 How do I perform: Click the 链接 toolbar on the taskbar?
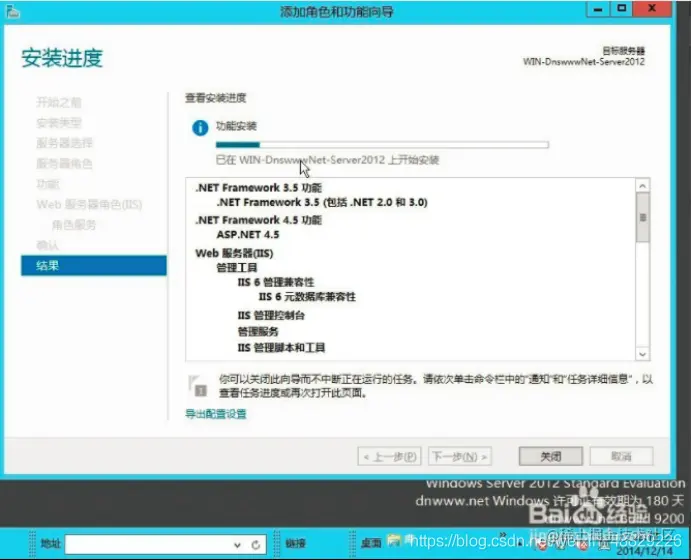(295, 543)
